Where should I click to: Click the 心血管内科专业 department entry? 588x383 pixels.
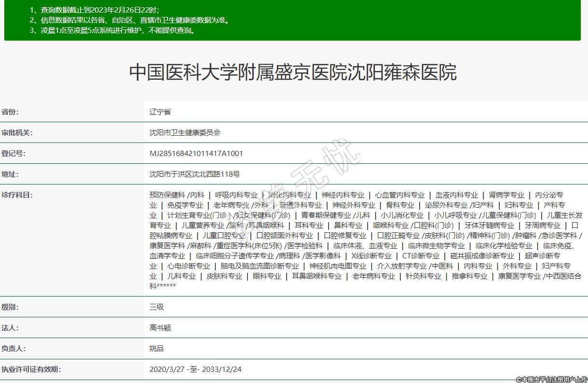[400, 195]
